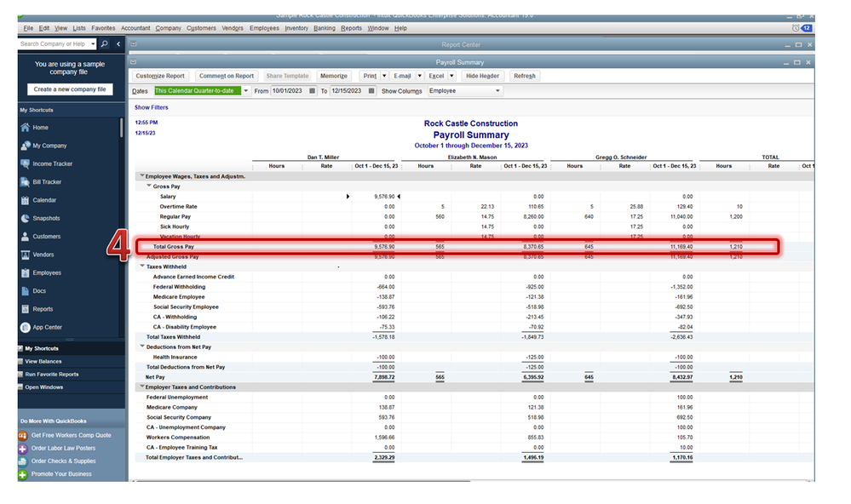
Task: Open the E-mail dropdown arrow
Action: coord(419,76)
